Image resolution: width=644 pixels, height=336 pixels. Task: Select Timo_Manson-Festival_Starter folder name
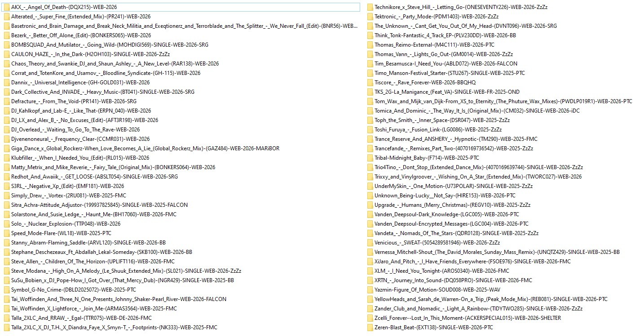[x=450, y=73]
